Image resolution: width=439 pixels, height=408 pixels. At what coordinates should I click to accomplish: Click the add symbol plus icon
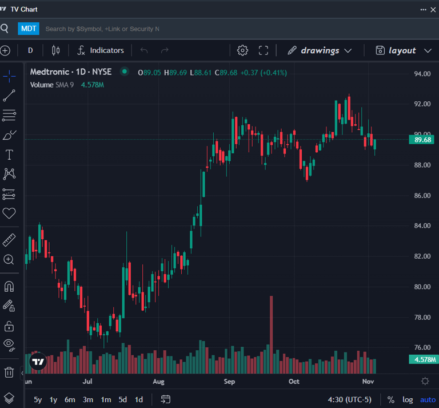(x=5, y=51)
